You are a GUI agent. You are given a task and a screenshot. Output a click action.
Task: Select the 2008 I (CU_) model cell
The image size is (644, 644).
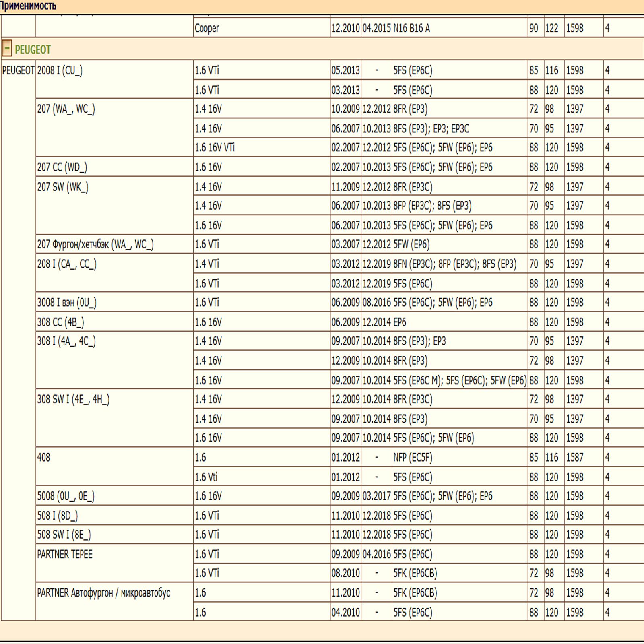pos(60,70)
